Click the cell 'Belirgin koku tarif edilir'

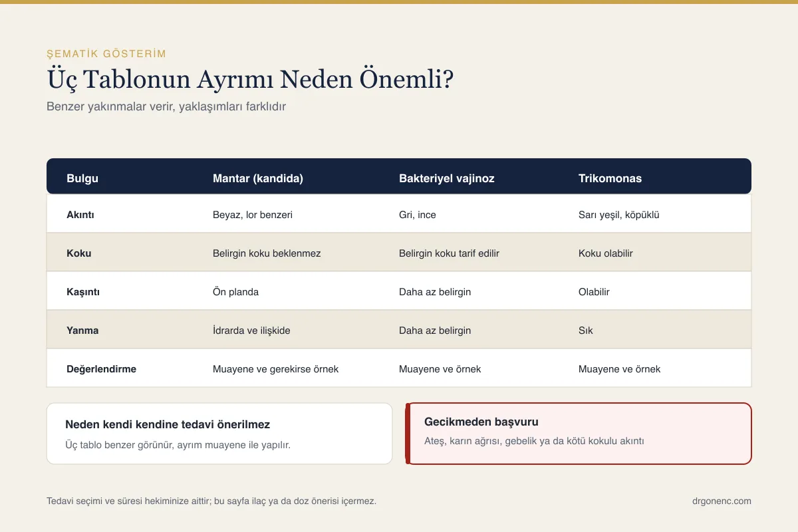[x=449, y=253]
